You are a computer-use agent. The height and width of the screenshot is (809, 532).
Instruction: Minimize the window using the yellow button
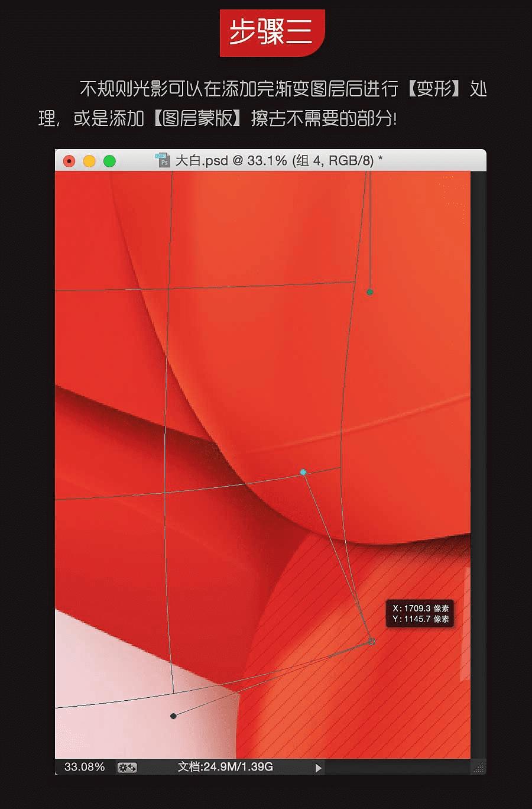click(89, 161)
